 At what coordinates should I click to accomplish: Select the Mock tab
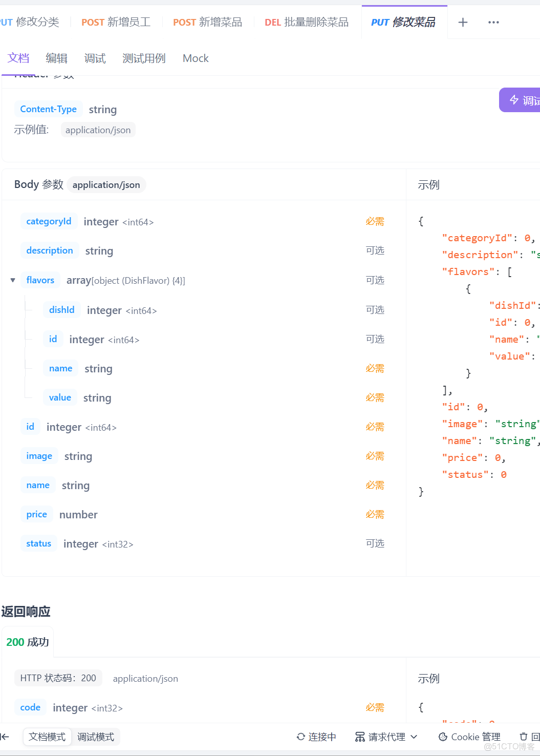[196, 58]
